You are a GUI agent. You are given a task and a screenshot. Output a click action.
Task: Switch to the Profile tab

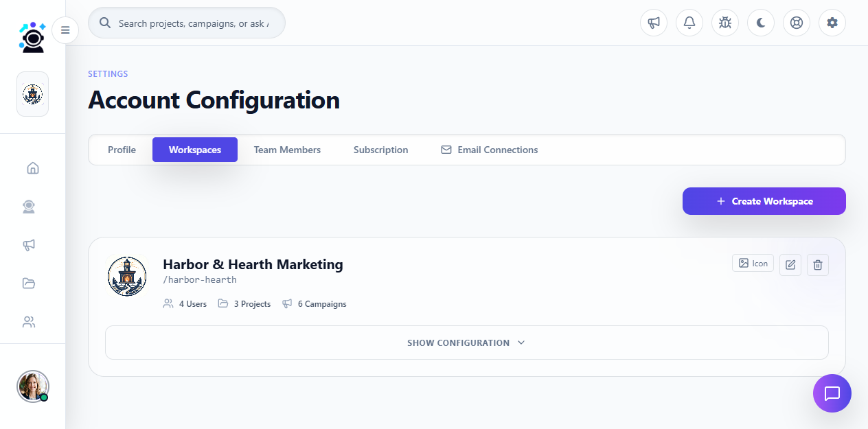(122, 150)
